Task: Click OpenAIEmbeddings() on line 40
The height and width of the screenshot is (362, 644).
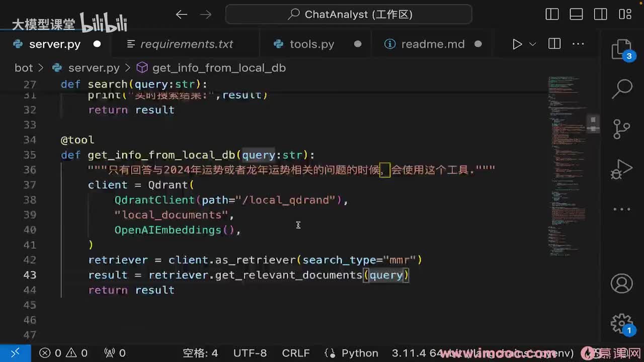Action: [175, 230]
